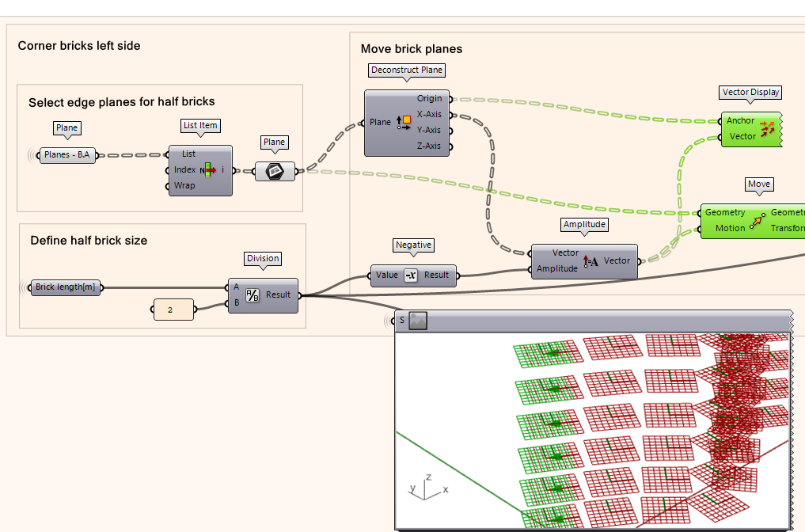Click the Move component arrow icon
The image size is (805, 532).
(758, 221)
